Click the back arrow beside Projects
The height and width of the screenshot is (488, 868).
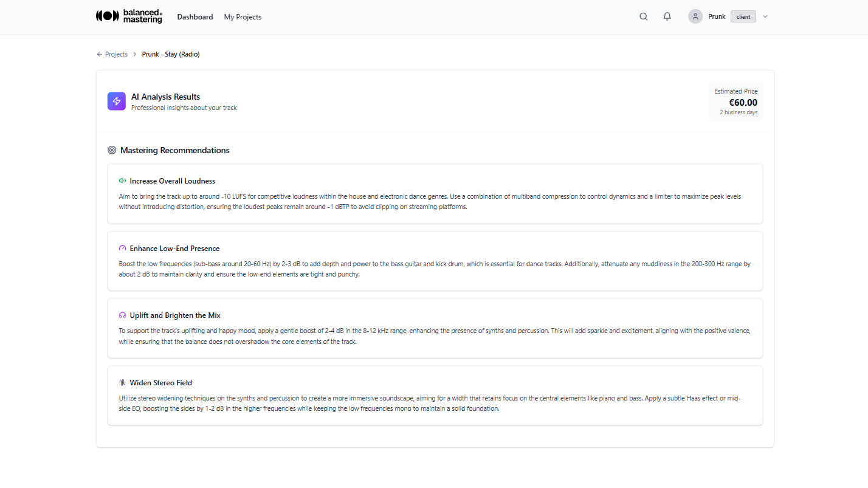99,54
